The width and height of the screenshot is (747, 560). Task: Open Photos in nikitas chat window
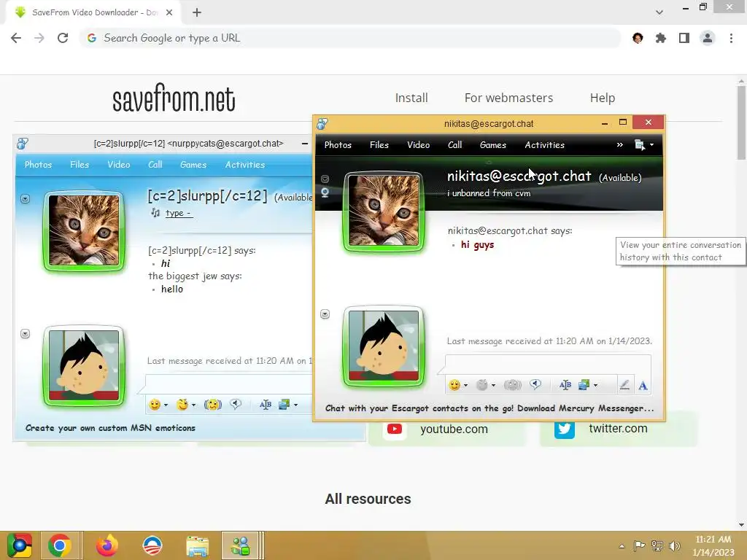tap(338, 145)
